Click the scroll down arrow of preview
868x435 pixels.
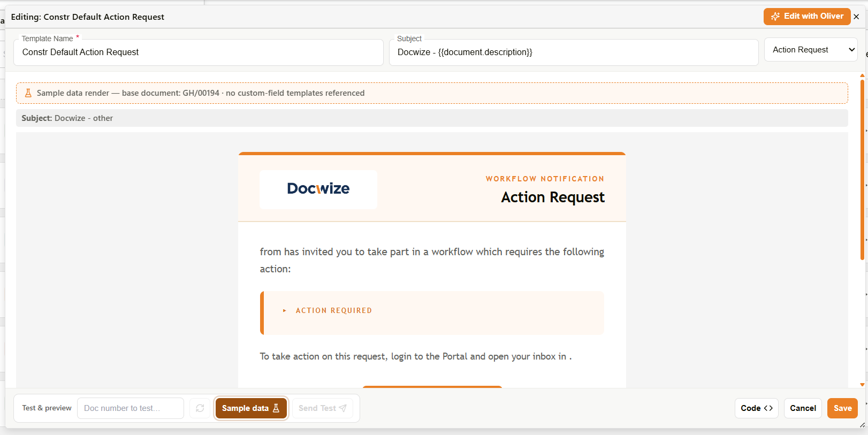point(862,385)
